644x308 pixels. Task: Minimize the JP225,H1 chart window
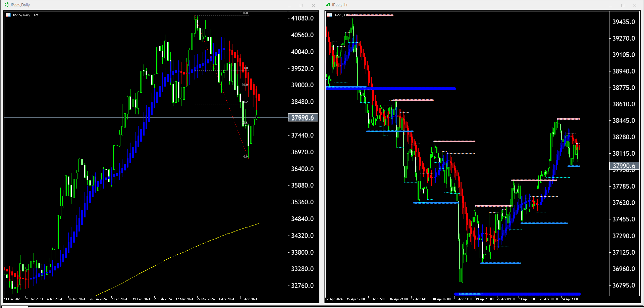tap(610, 5)
